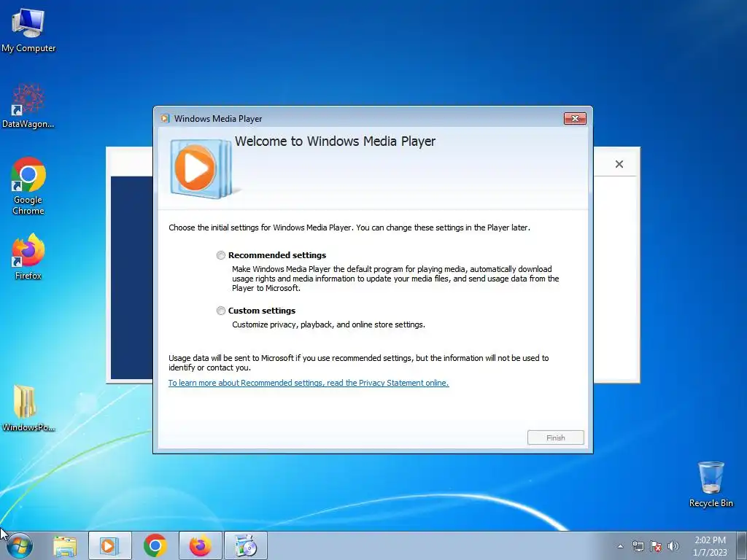Viewport: 747px width, 560px height.
Task: Close the Windows Media Player setup dialog
Action: point(575,119)
